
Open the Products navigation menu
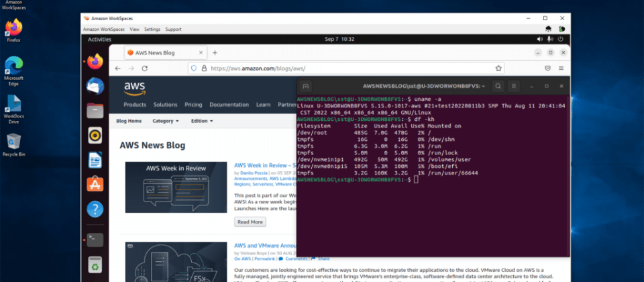135,105
